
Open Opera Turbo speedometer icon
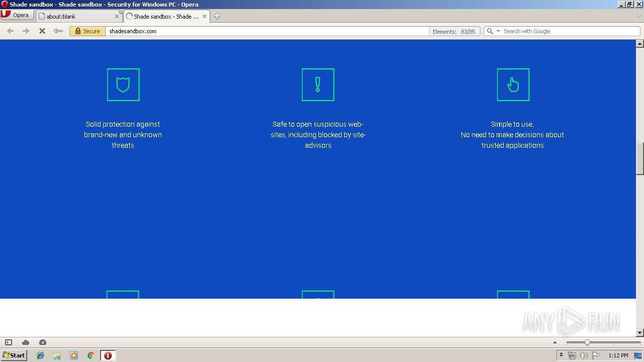tap(43, 342)
